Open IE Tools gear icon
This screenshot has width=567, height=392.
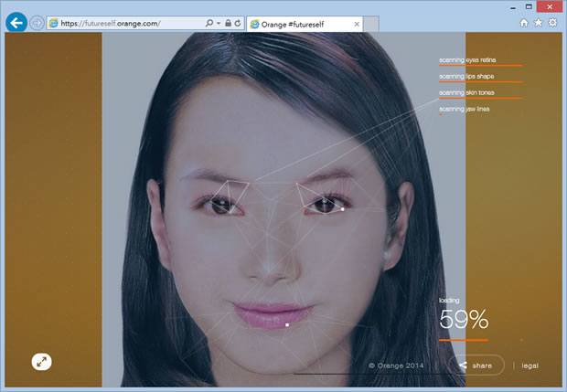pos(552,23)
